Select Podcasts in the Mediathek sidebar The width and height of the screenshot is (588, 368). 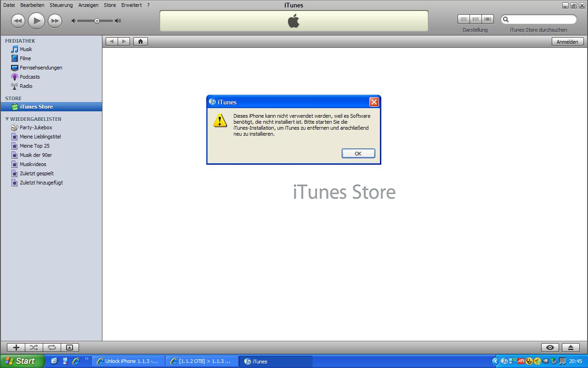29,77
